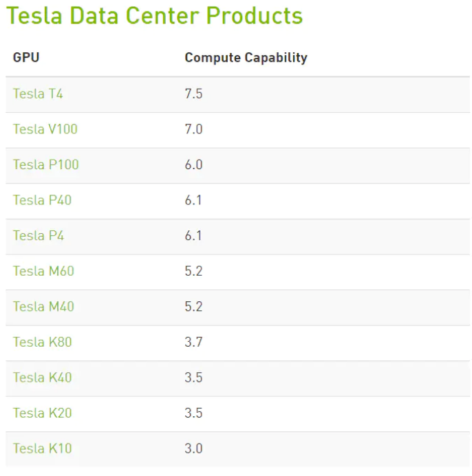This screenshot has height=476, width=472.
Task: Click the Tesla M60 link
Action: point(43,272)
